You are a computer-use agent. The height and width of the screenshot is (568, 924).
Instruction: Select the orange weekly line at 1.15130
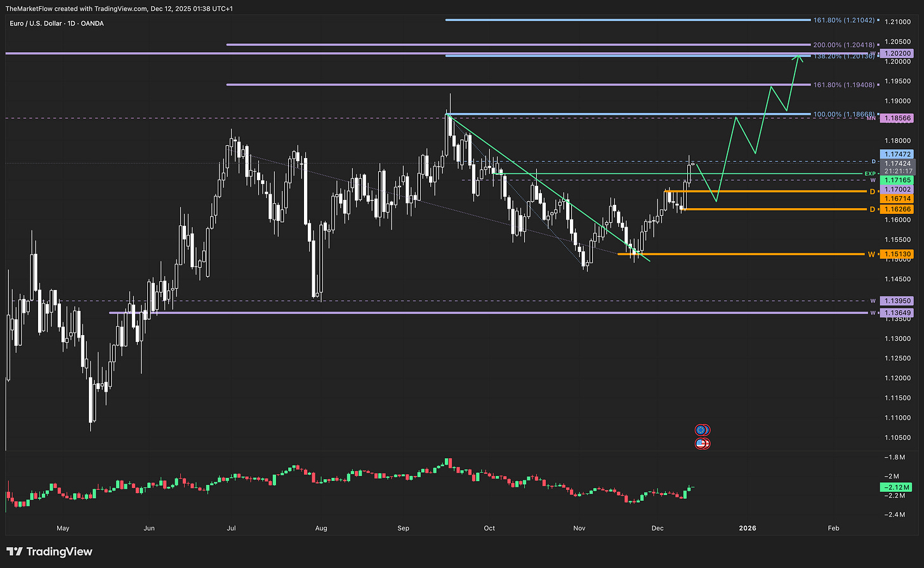[741, 254]
